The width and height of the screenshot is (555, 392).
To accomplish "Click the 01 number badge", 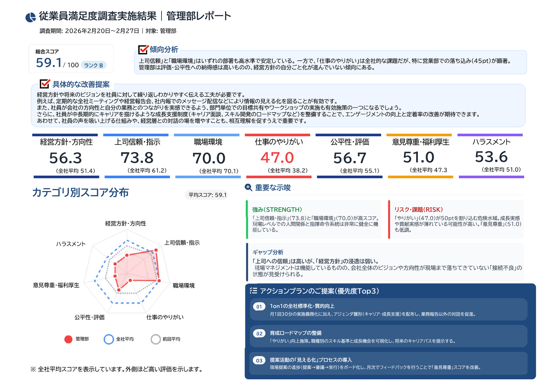I will pos(259,307).
